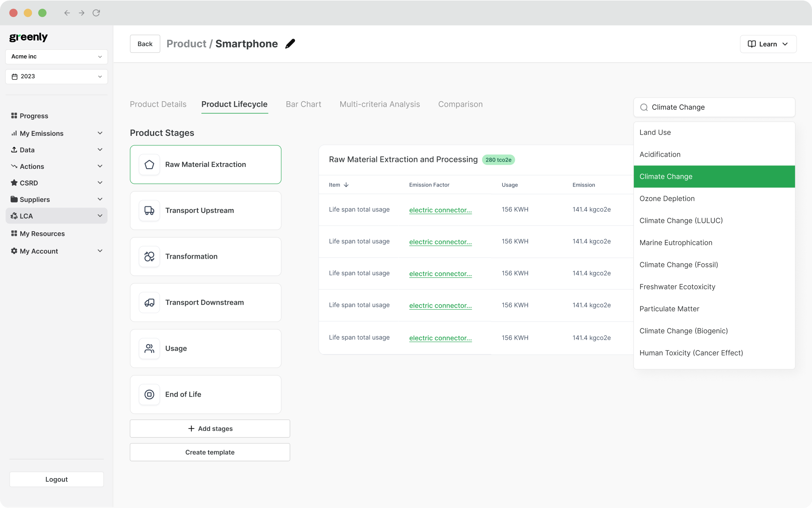Screen dimensions: 812x508
Task: Open the Learn dropdown menu
Action: 768,44
